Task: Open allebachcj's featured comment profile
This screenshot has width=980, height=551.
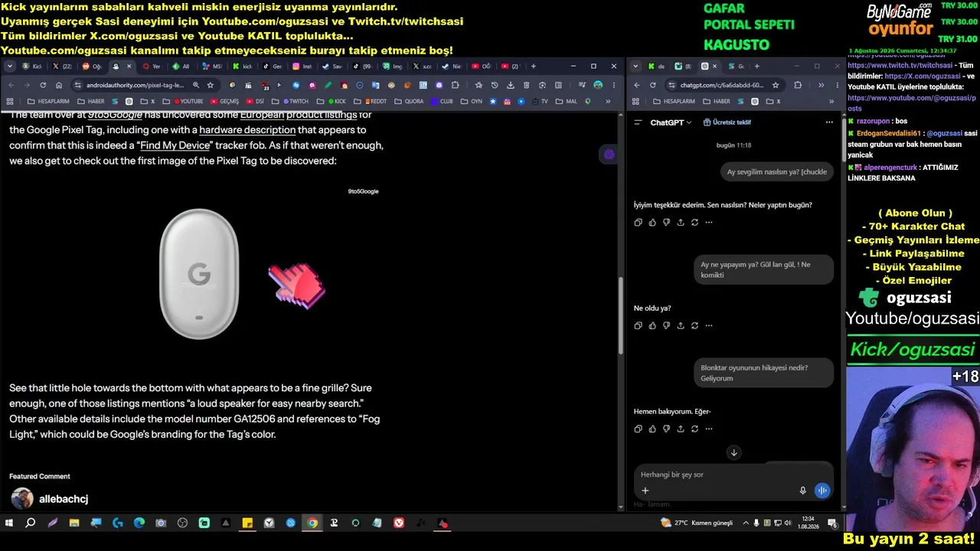Action: (64, 499)
